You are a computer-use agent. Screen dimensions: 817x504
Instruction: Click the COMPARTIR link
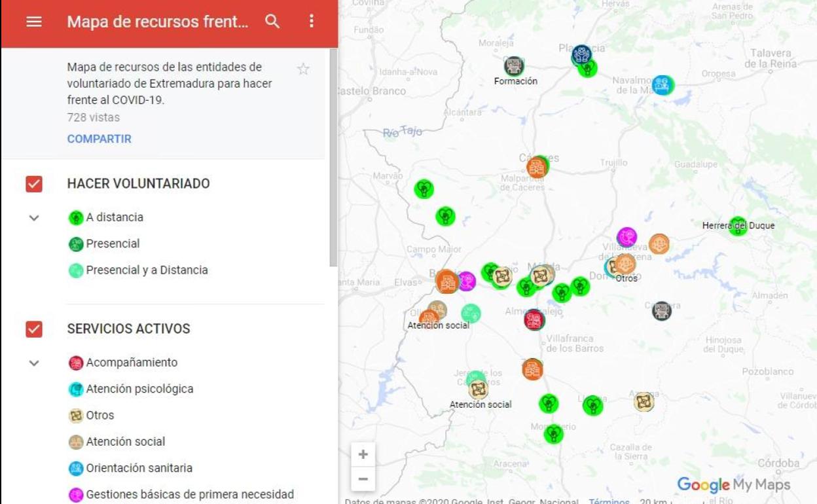(99, 139)
